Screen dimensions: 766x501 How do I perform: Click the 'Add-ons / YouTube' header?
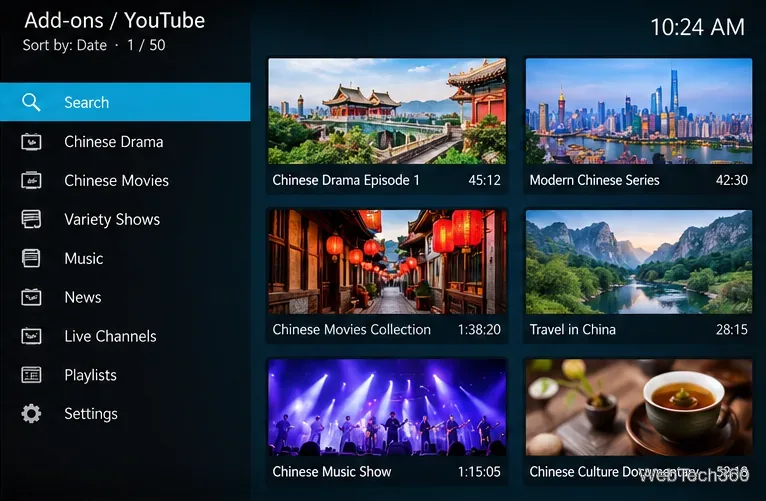(x=115, y=21)
